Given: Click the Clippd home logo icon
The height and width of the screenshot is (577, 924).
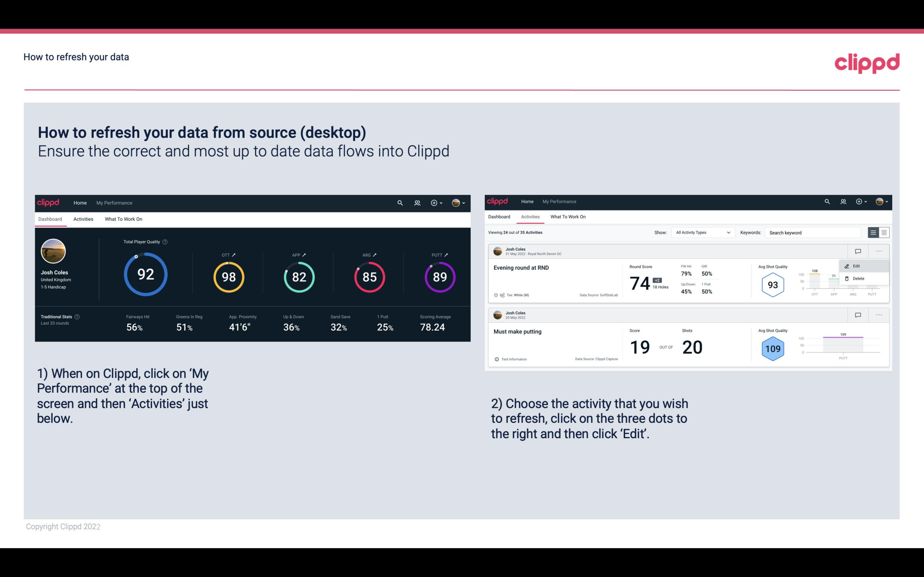Looking at the screenshot, I should pyautogui.click(x=49, y=202).
